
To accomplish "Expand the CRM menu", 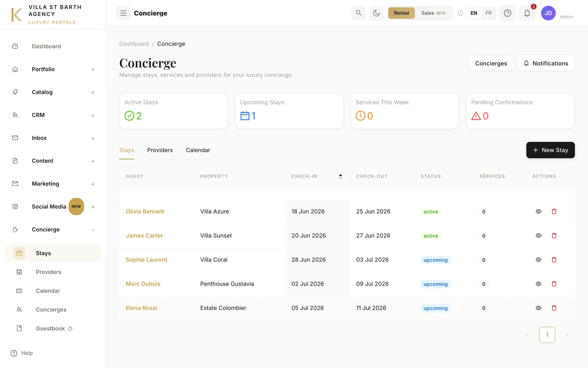I will 93,115.
